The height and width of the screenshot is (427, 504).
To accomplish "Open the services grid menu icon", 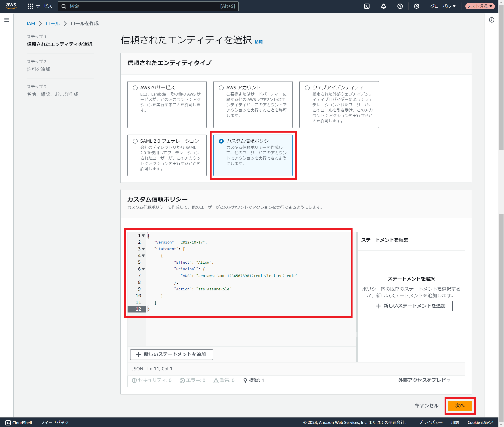I will 31,6.
